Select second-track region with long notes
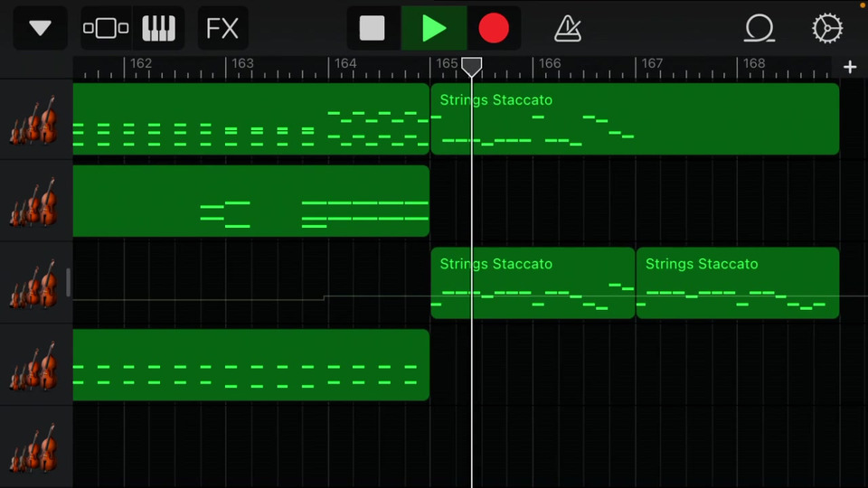This screenshot has height=488, width=868. point(251,201)
